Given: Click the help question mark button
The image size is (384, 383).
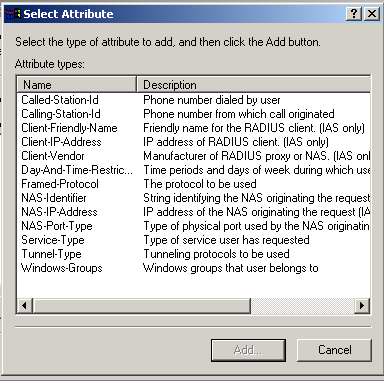Looking at the screenshot, I should (354, 14).
